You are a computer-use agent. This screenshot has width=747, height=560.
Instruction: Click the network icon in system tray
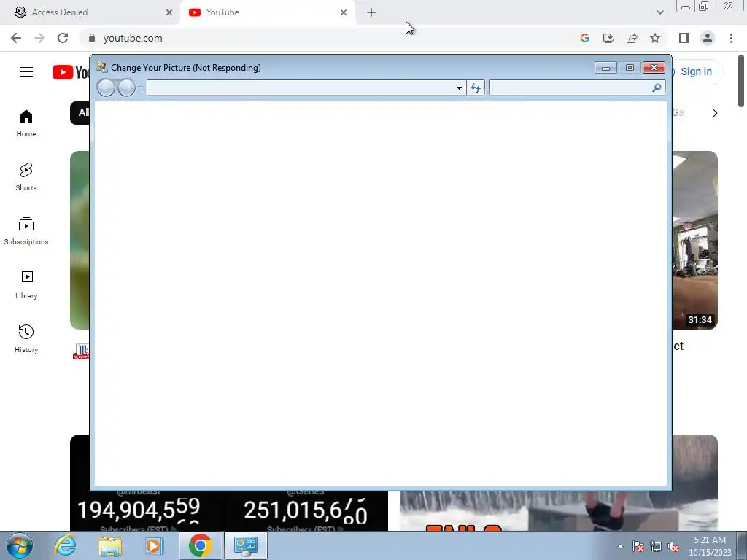[x=656, y=546]
